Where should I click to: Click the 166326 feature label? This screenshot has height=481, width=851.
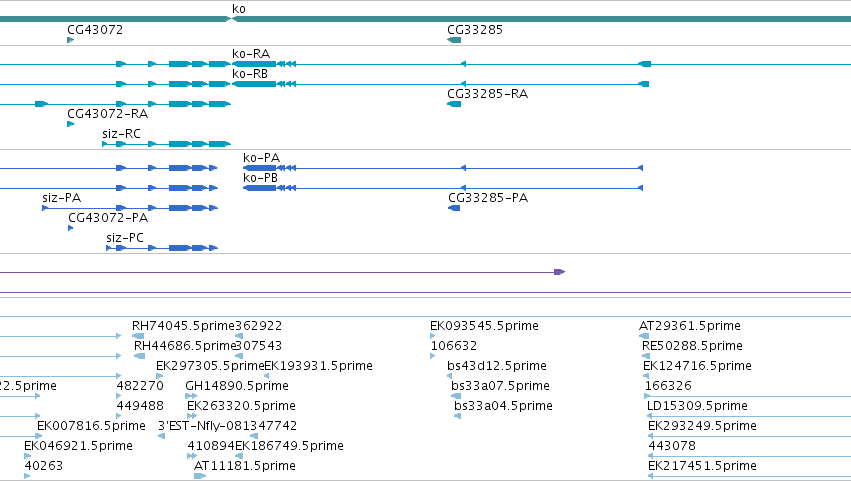point(668,386)
